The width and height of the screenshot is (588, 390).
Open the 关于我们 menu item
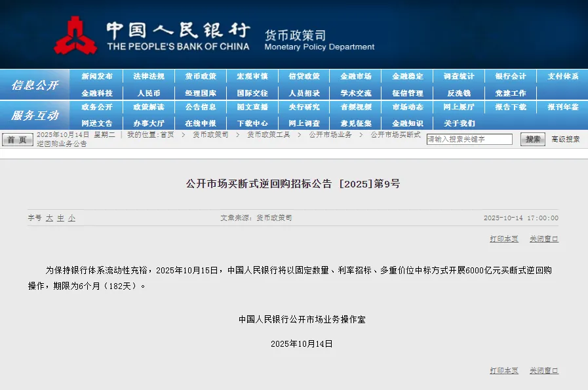459,123
